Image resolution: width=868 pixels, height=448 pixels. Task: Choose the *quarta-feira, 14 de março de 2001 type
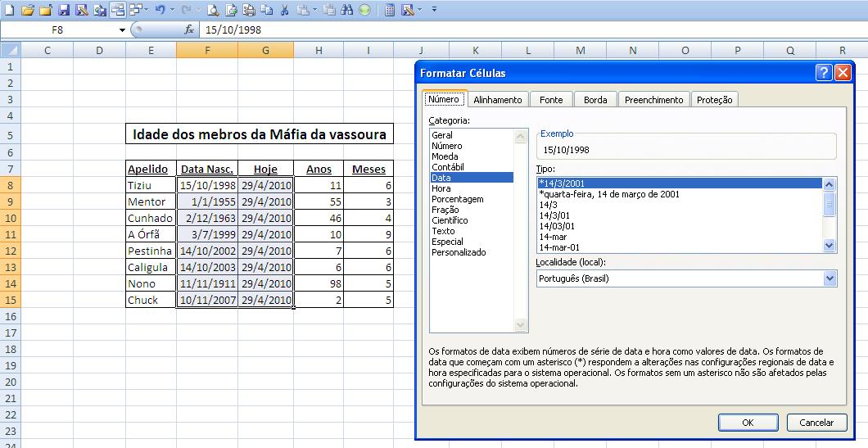(x=680, y=194)
